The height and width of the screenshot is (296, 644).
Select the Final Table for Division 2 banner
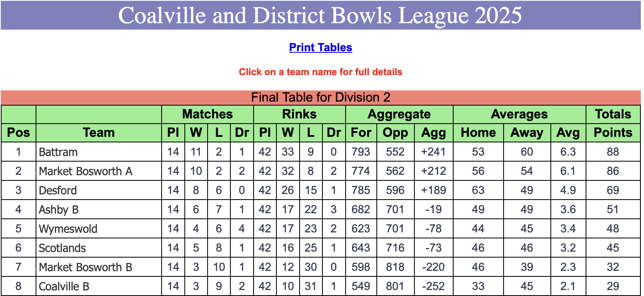[320, 97]
